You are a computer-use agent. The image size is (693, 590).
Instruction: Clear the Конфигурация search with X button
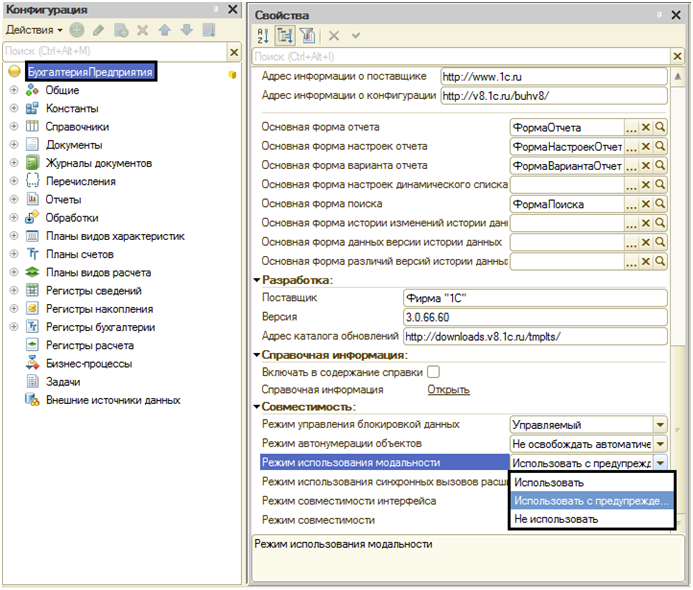pos(234,51)
